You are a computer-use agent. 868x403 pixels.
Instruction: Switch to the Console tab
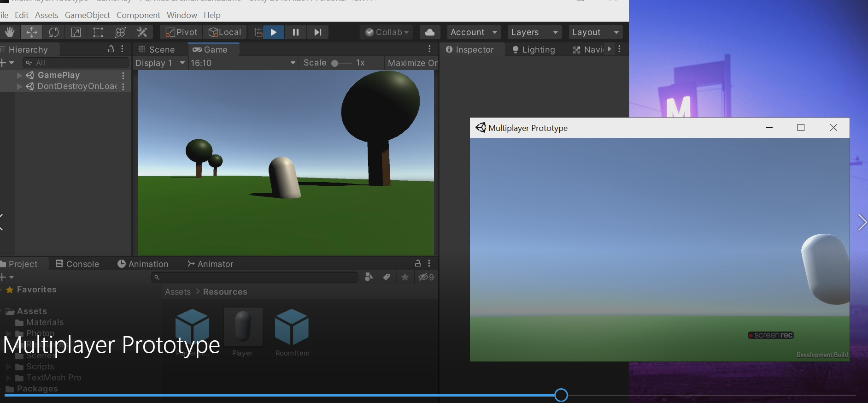point(77,264)
